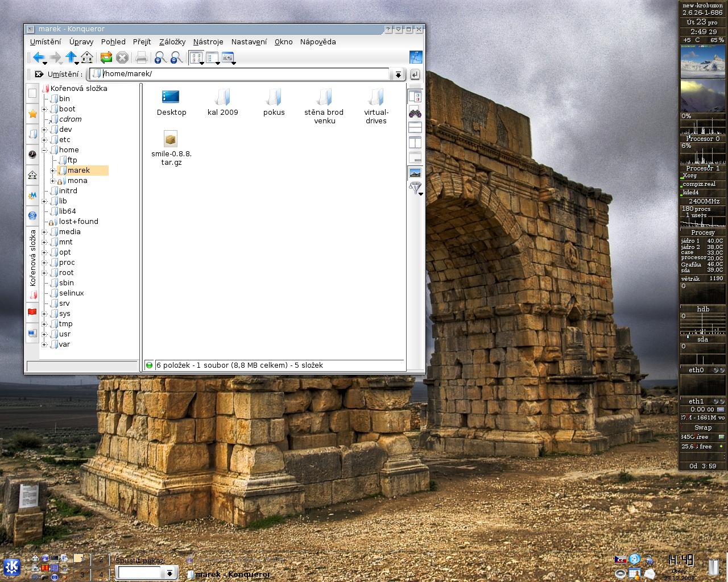The image size is (728, 582).
Task: Expand the media folder in tree
Action: 44,232
